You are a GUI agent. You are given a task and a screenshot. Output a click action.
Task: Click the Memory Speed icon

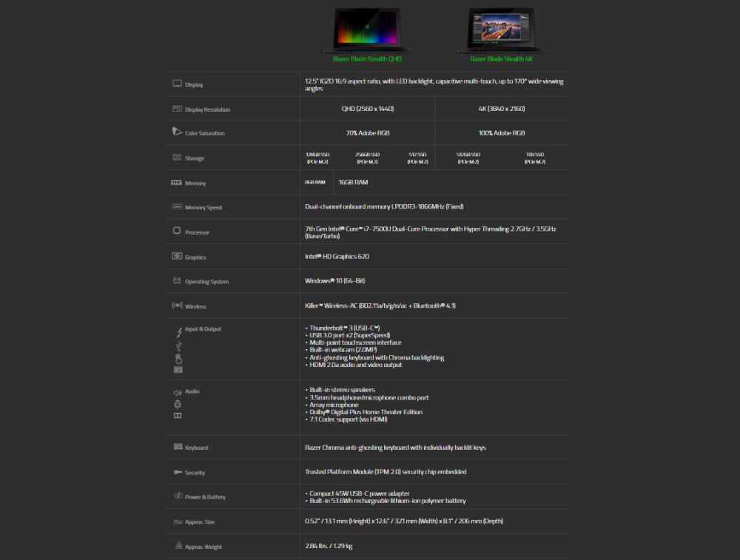coord(177,206)
